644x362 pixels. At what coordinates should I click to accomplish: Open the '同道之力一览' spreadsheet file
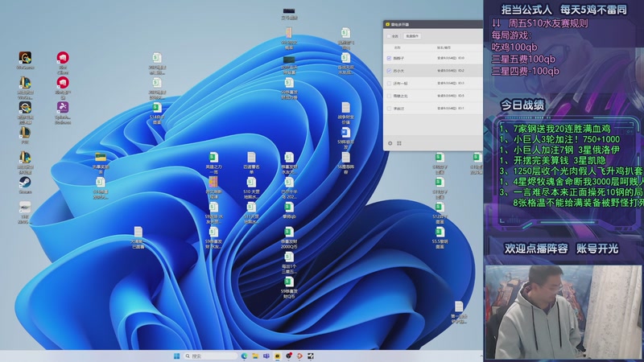click(x=213, y=163)
